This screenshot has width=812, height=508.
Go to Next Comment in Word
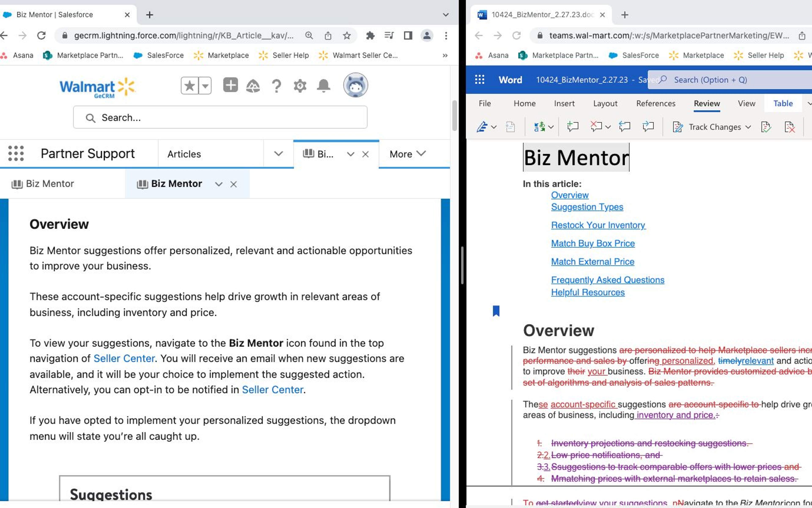point(648,127)
